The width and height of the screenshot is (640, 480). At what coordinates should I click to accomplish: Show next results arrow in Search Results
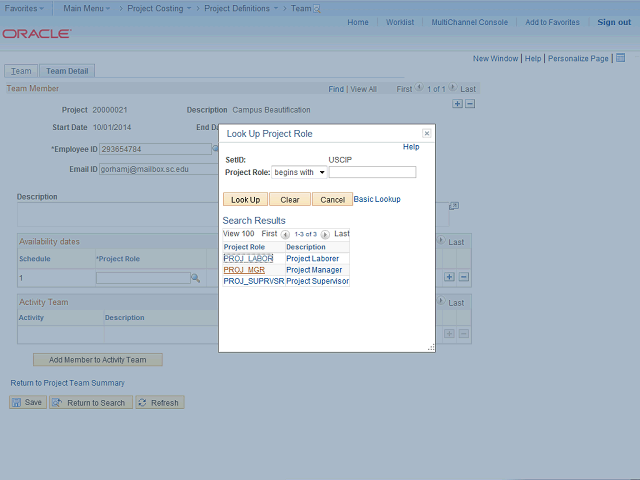[325, 234]
